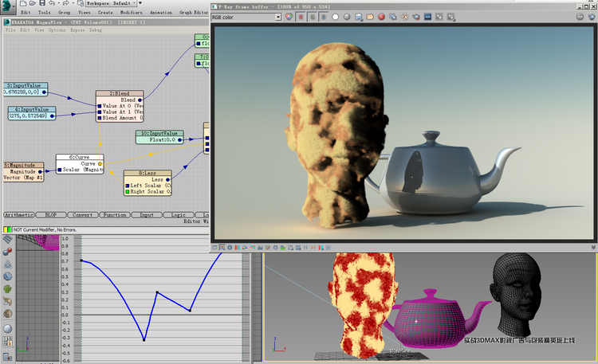
Task: Click the stop rendering icon at frame buffer right
Action: [x=580, y=17]
